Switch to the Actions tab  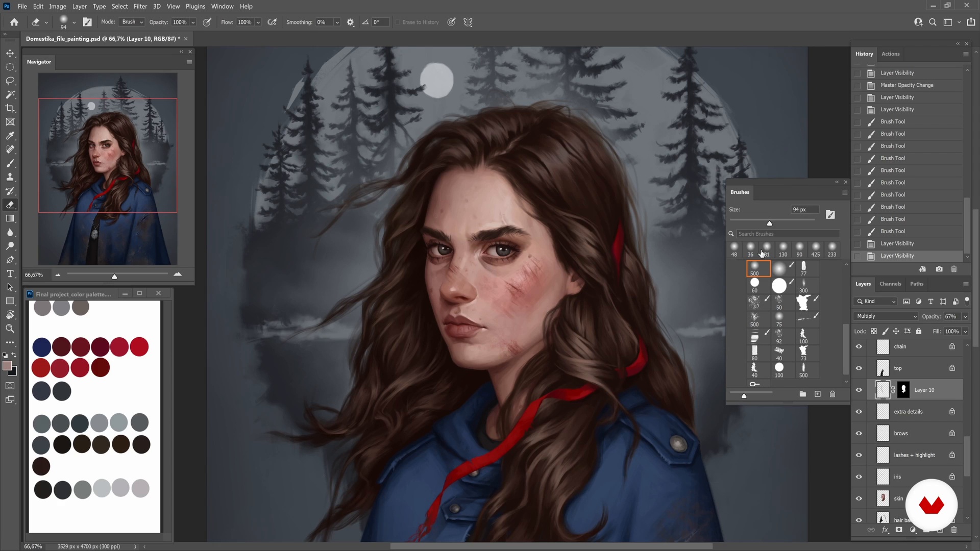pos(890,54)
